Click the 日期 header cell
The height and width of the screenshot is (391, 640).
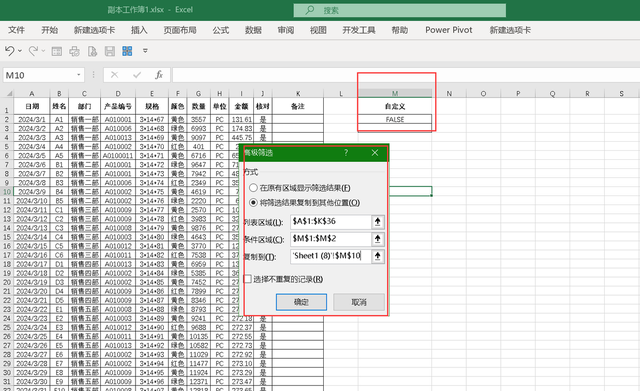pyautogui.click(x=32, y=106)
